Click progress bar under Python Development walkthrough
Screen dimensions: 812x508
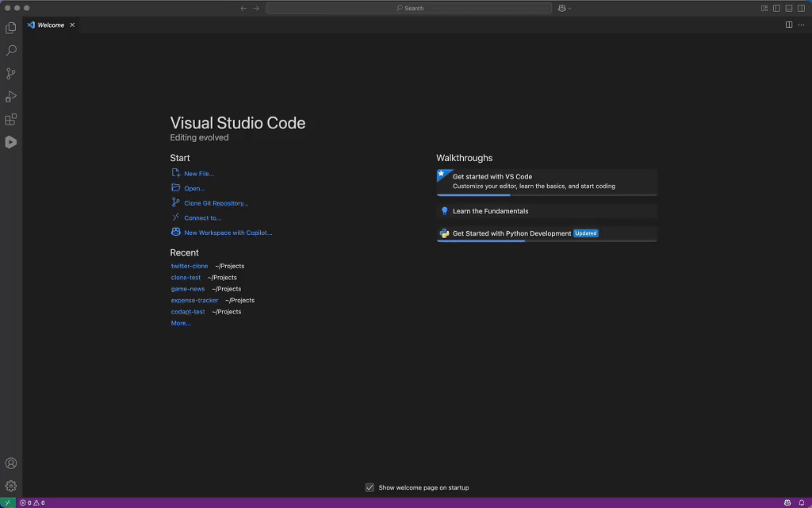click(x=547, y=241)
